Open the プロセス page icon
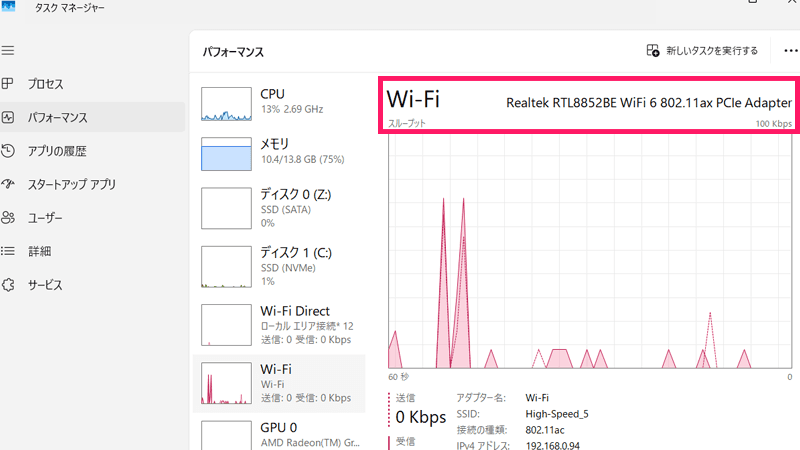Image resolution: width=800 pixels, height=450 pixels. [8, 84]
